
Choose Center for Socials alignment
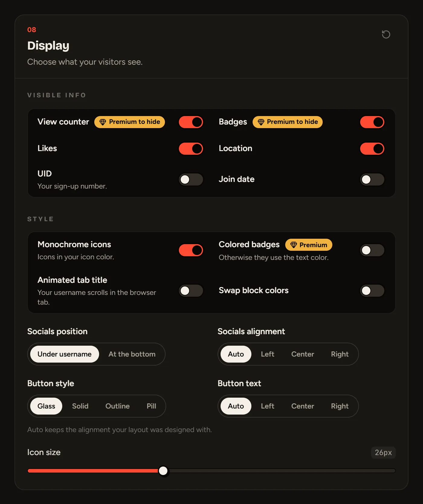click(x=303, y=354)
